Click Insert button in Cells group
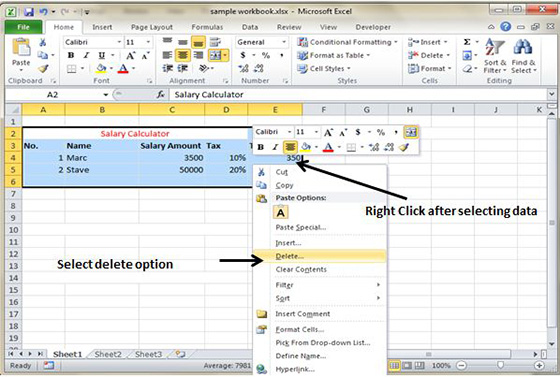This screenshot has height=377, width=560. tap(428, 42)
